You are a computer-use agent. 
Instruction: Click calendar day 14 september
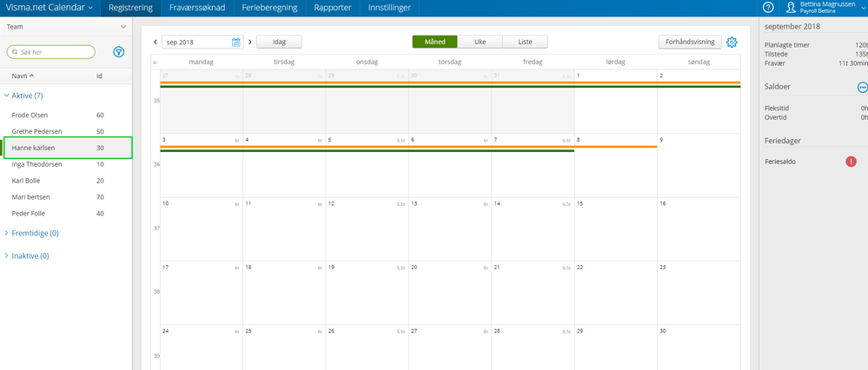pyautogui.click(x=533, y=228)
